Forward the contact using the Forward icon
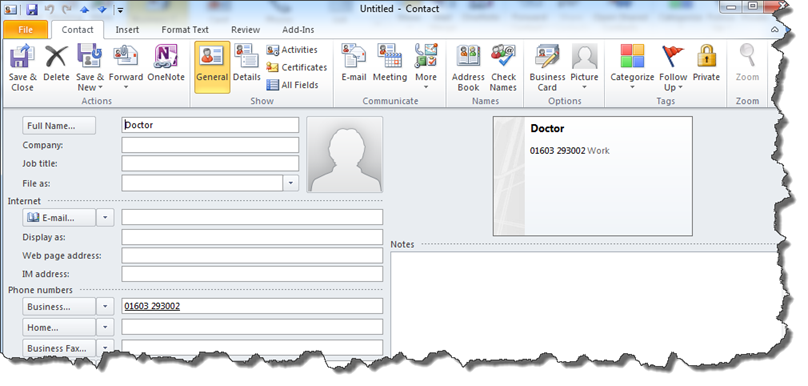 pyautogui.click(x=126, y=68)
